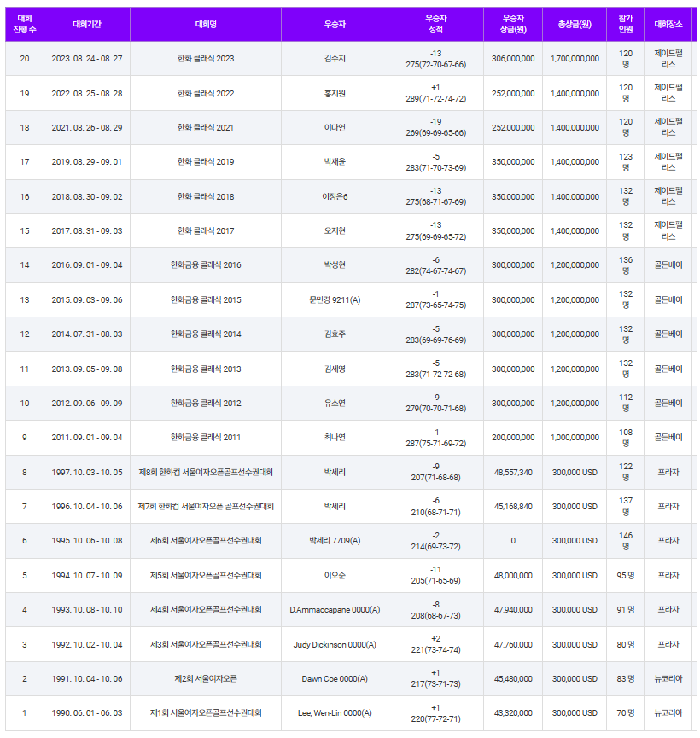Select tournament name 한화 클래식 2019
Image resolution: width=700 pixels, height=738 pixels.
(x=206, y=162)
